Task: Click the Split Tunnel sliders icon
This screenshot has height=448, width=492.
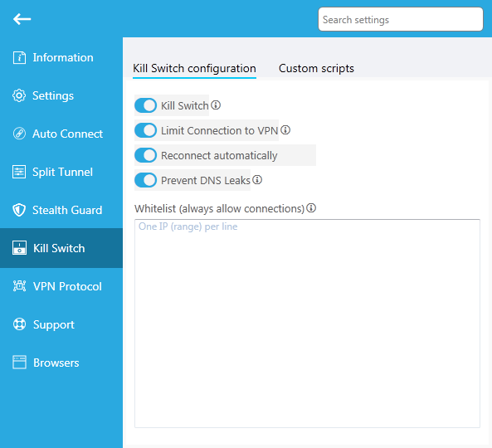Action: coord(19,172)
